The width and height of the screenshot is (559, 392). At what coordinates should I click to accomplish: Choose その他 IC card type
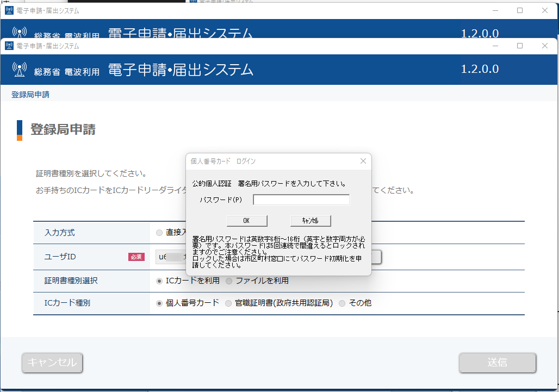[342, 303]
